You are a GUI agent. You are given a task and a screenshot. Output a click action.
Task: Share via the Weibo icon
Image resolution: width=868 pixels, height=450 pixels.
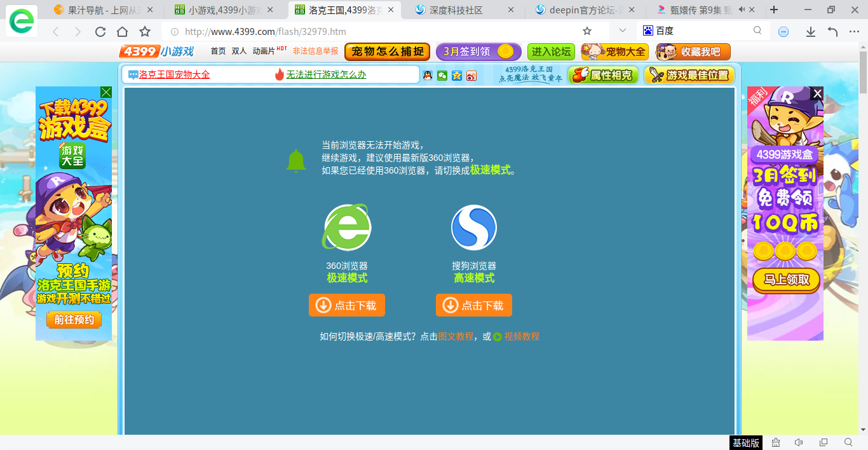point(471,76)
